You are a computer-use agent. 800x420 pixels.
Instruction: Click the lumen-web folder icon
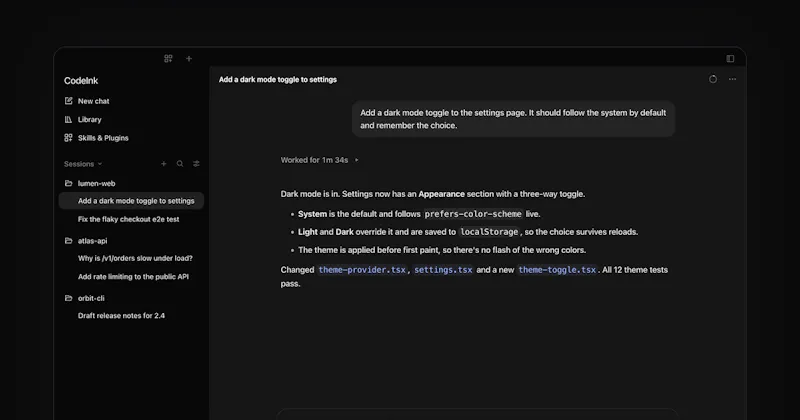click(68, 183)
